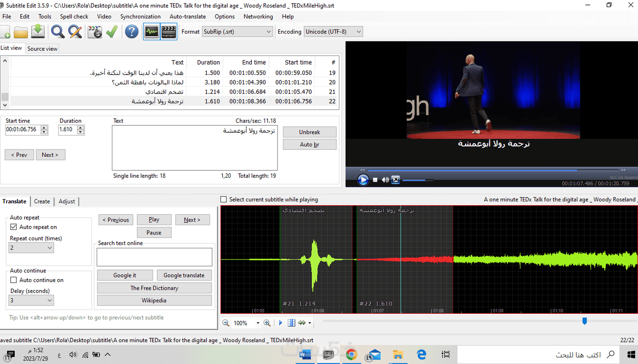
Task: Increase Start time with the up spinner
Action: point(44,128)
